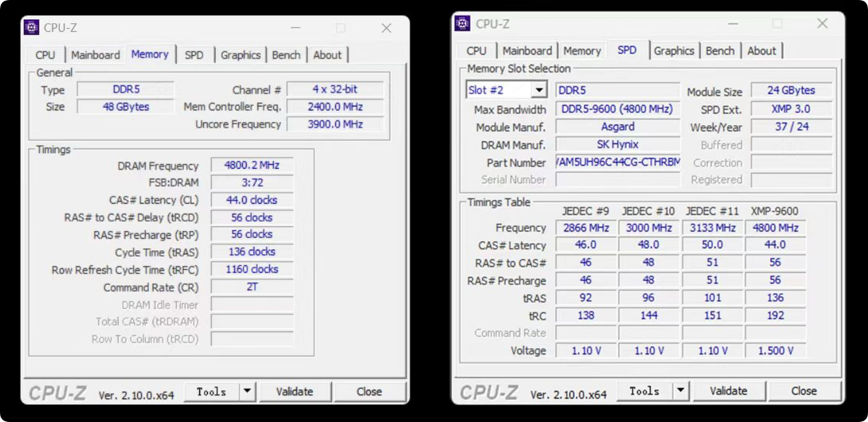Viewport: 868px width, 422px height.
Task: Click the FSB:DRAM value 3:72
Action: click(x=252, y=182)
